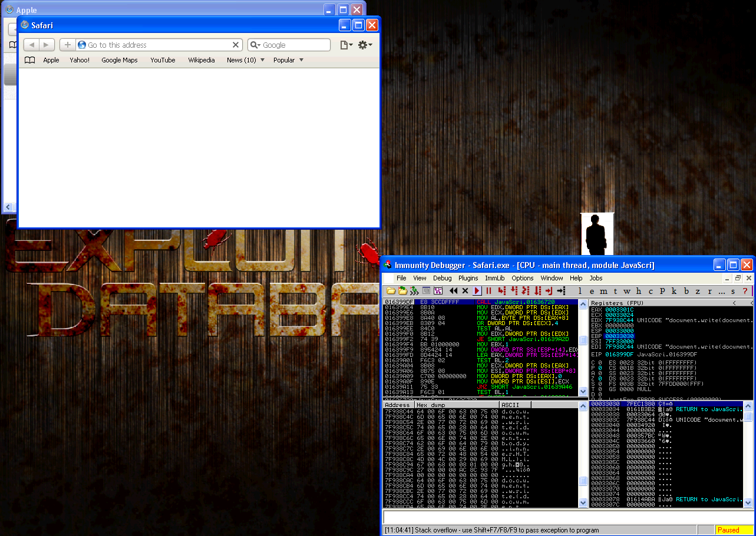Click the black X close-program toolbar icon
This screenshot has width=756, height=536.
point(465,291)
